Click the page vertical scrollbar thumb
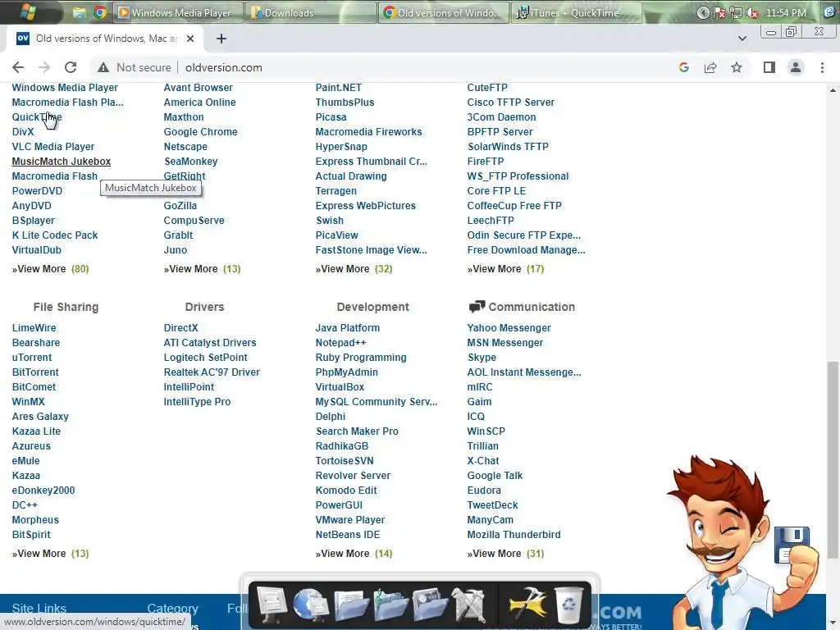 coord(833,458)
